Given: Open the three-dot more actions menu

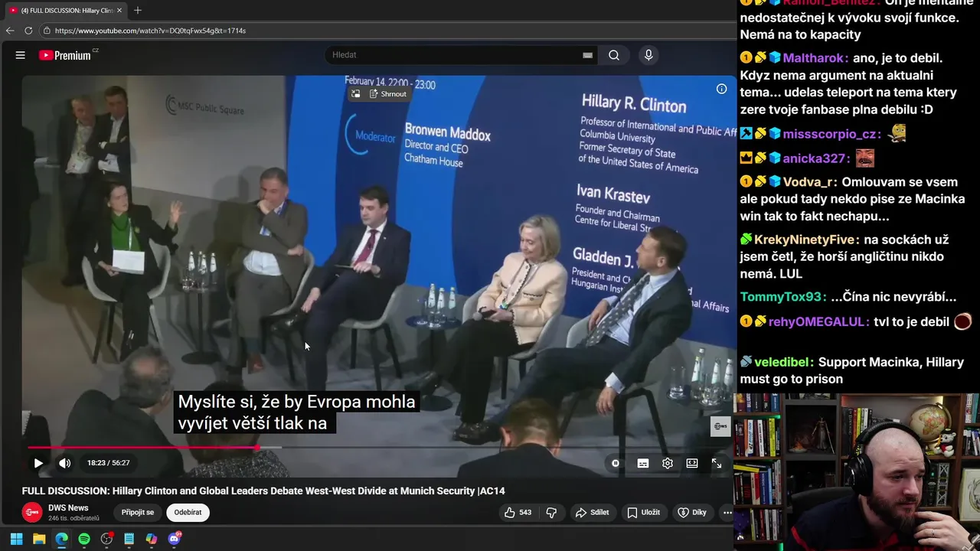Looking at the screenshot, I should [727, 513].
